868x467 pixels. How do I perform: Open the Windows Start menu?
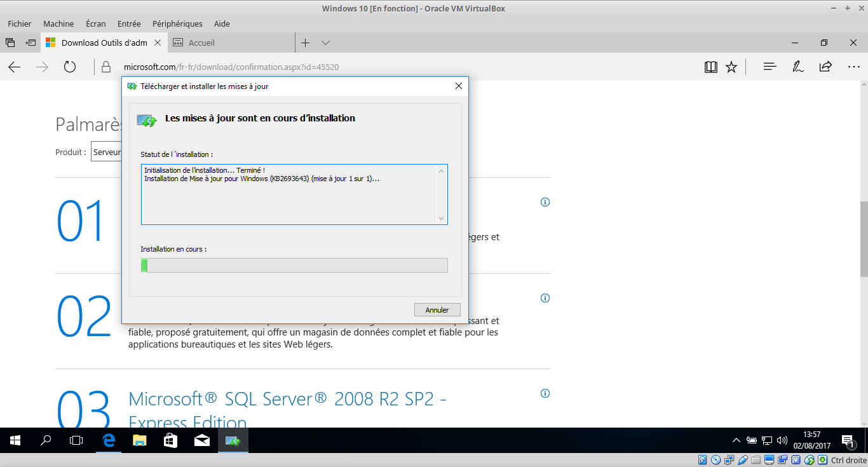click(15, 440)
